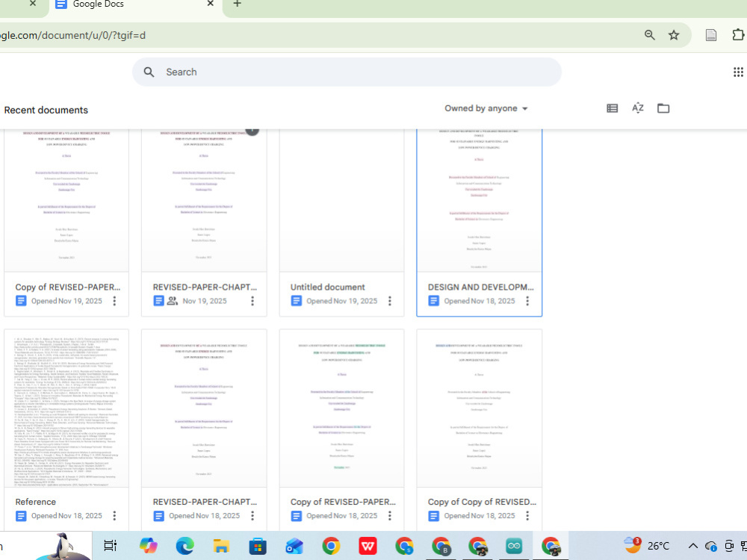Click the Docs file icon beside Reference

point(21,516)
